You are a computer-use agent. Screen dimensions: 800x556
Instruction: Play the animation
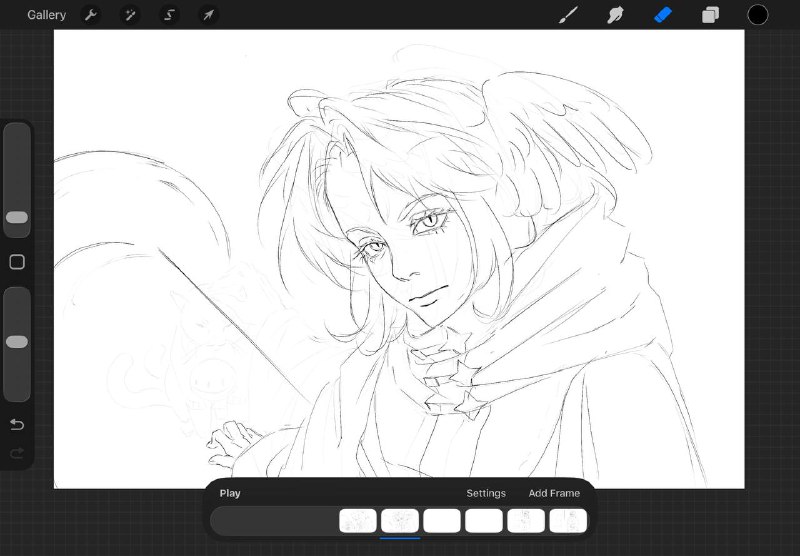pos(230,493)
